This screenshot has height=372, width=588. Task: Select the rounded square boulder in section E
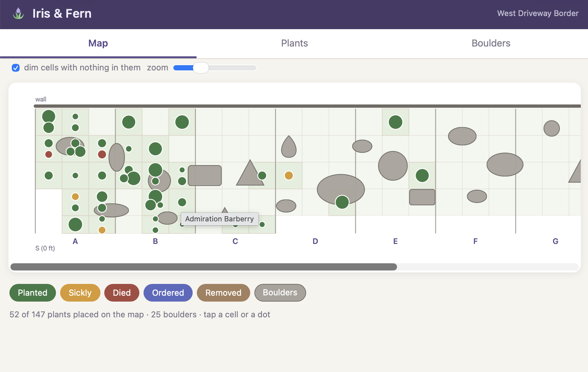pyautogui.click(x=422, y=197)
